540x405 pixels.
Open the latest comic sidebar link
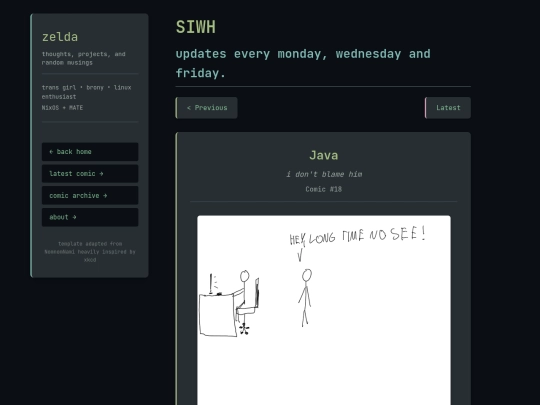point(90,174)
